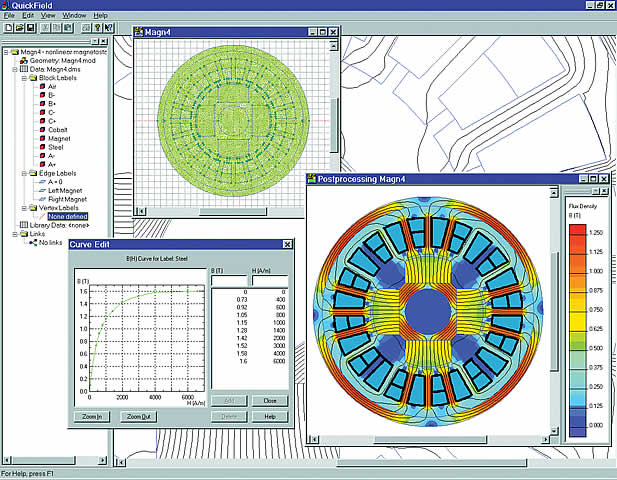Select the Magnet block label
The width and height of the screenshot is (617, 480).
coord(59,138)
